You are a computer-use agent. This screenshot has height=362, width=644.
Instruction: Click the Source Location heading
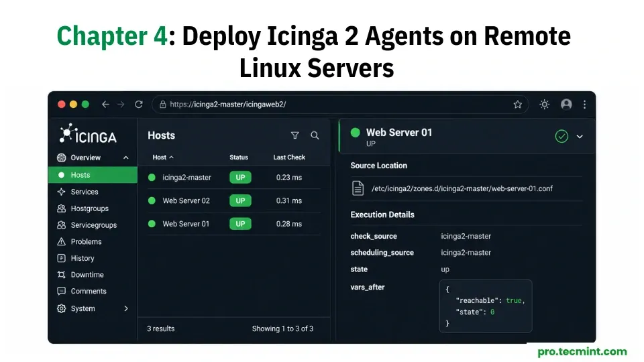pos(378,166)
